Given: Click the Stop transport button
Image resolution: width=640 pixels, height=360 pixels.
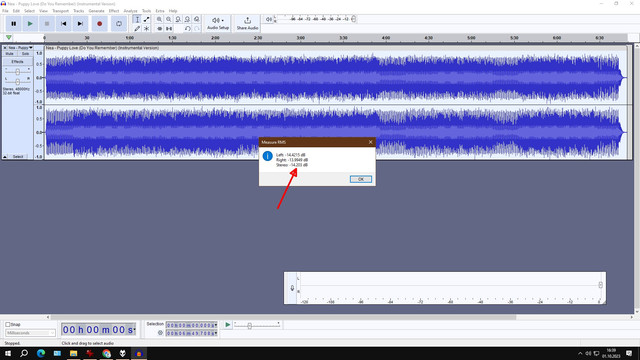Looking at the screenshot, I should [47, 24].
